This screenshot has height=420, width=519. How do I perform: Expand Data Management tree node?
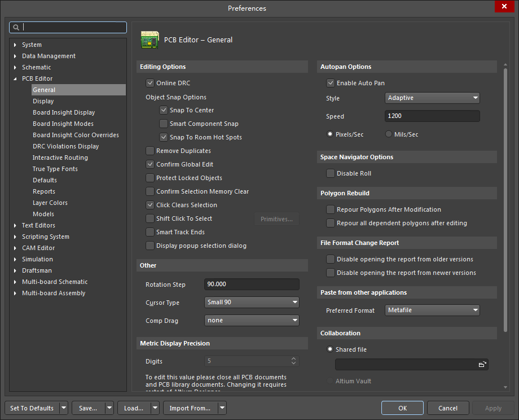coord(15,56)
